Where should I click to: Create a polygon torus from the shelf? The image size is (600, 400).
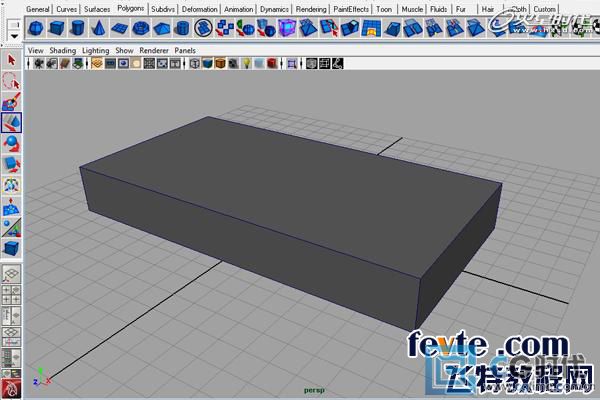click(140, 28)
